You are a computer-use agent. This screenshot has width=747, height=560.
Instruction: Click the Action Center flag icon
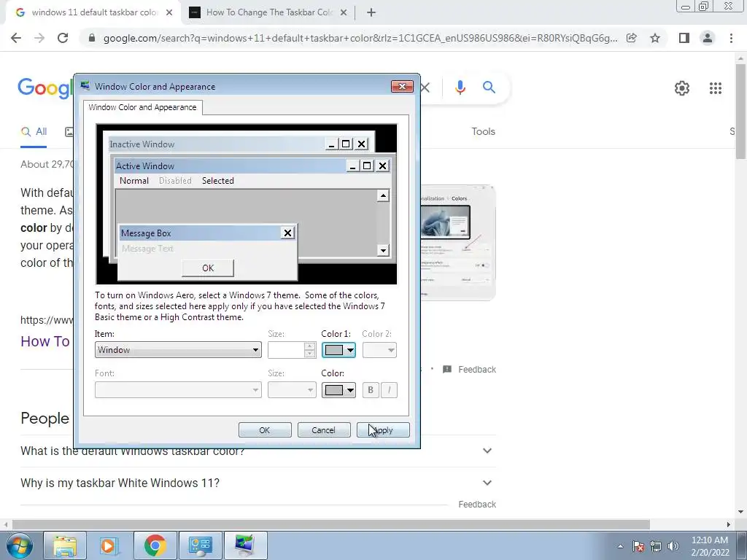tap(638, 546)
